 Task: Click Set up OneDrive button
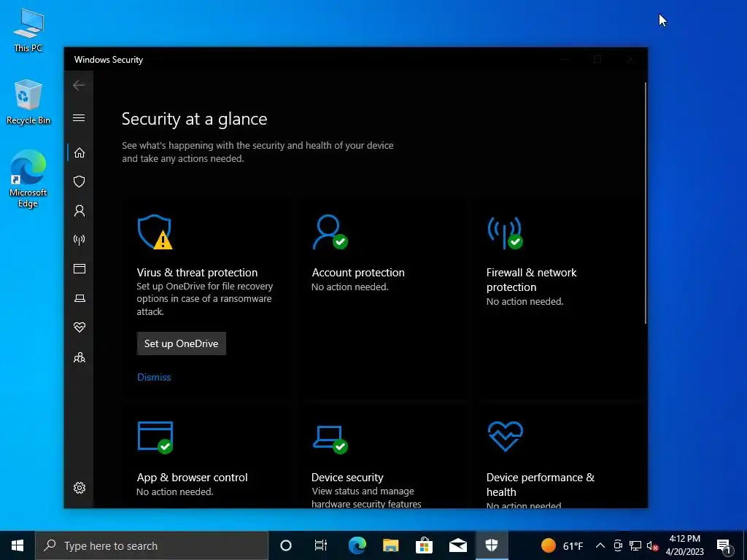pos(181,343)
